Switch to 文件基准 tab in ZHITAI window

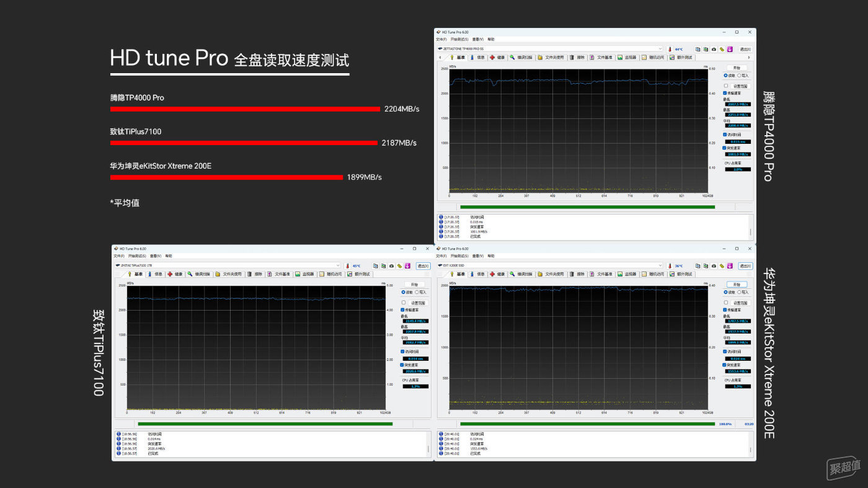click(x=280, y=274)
